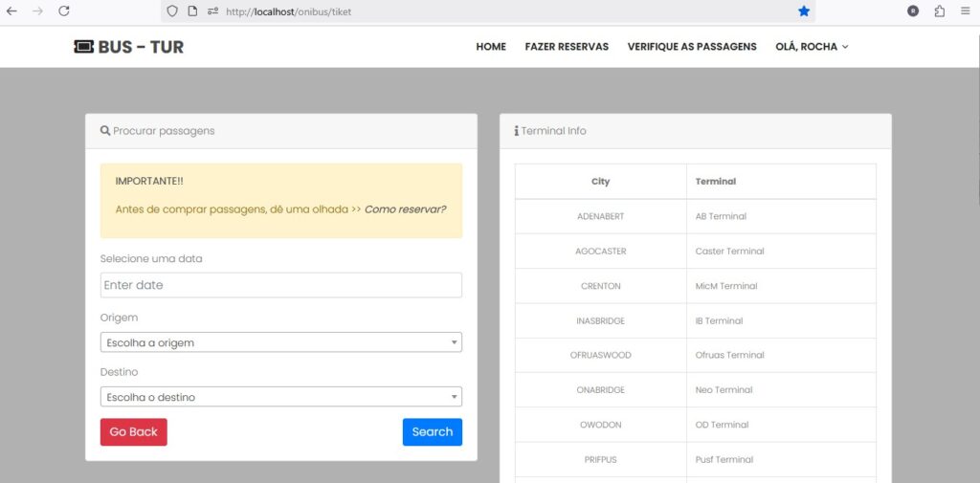Select the Ofruas Terminal cell

(x=781, y=355)
